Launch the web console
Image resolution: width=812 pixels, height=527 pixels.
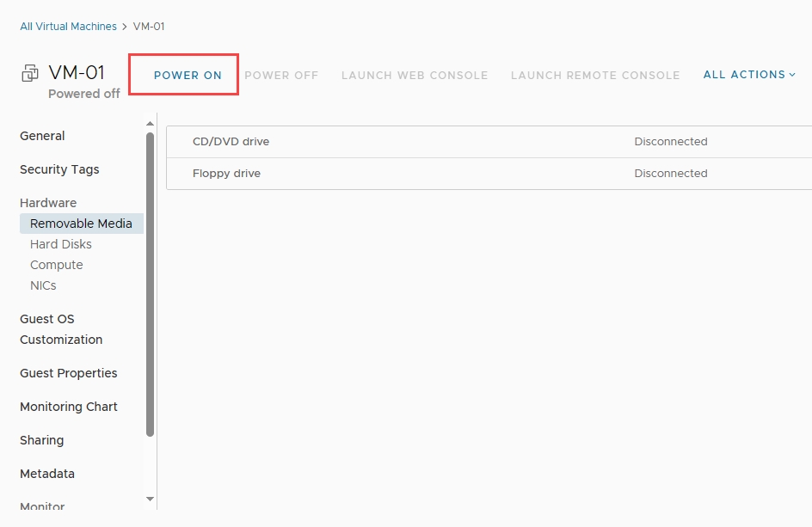point(415,76)
